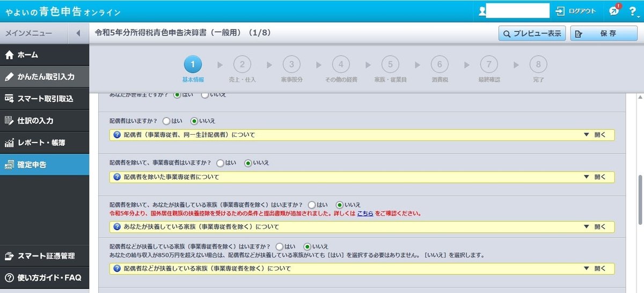The height and width of the screenshot is (293, 644).
Task: Expand 開く on 配偶者などが扶養している家族について
Action: 595,268
